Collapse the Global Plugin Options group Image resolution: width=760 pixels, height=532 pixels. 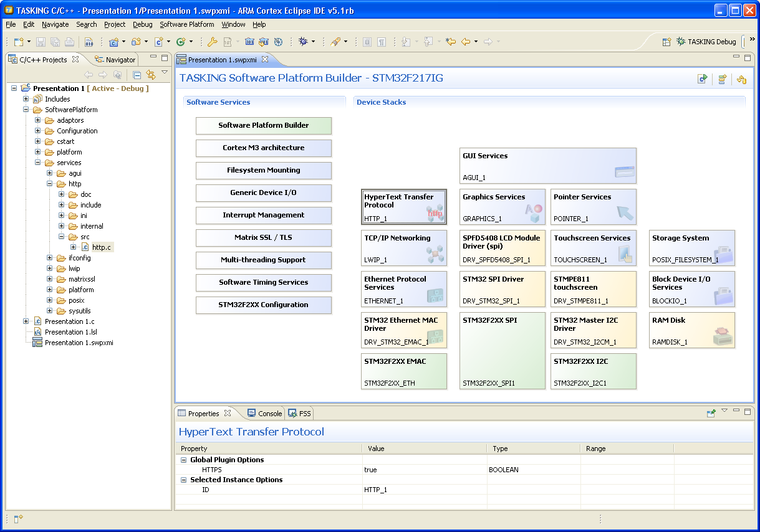pos(184,460)
